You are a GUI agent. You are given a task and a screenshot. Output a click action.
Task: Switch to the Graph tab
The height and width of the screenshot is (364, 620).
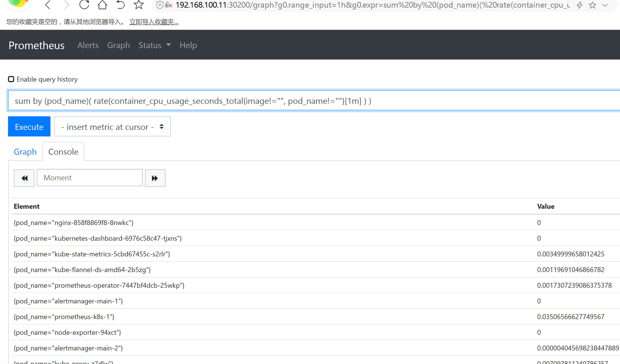(x=25, y=152)
